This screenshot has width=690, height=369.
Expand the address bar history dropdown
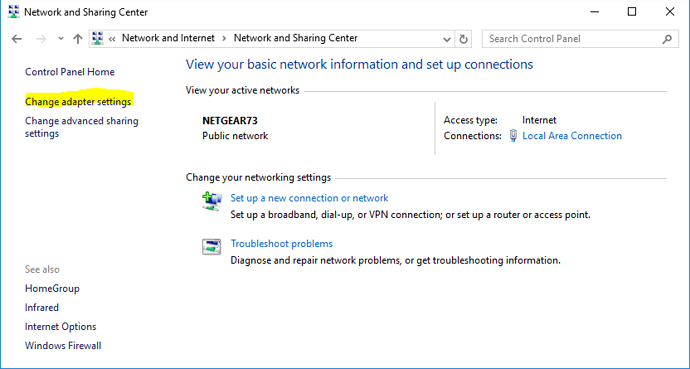(x=447, y=39)
